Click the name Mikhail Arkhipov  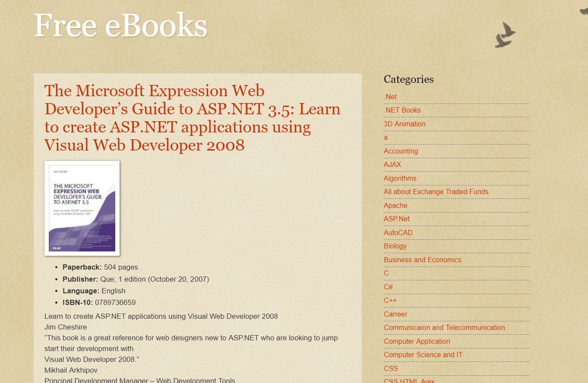(x=71, y=370)
